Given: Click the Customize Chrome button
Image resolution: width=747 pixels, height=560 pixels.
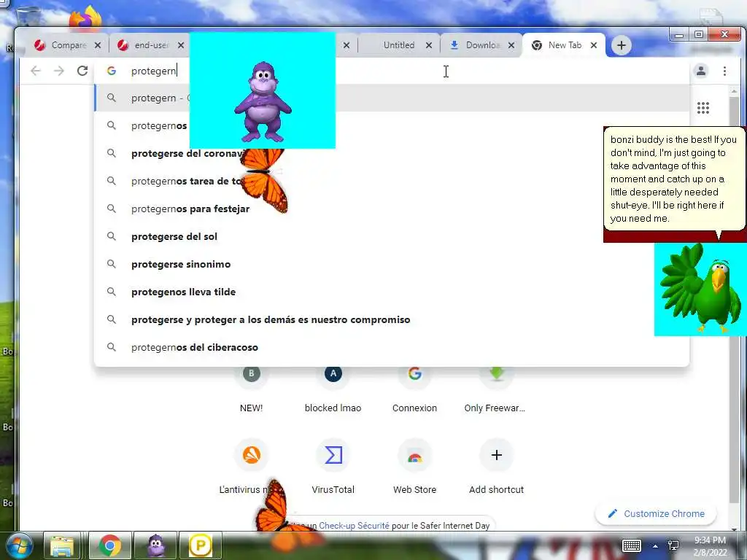Looking at the screenshot, I should (656, 514).
